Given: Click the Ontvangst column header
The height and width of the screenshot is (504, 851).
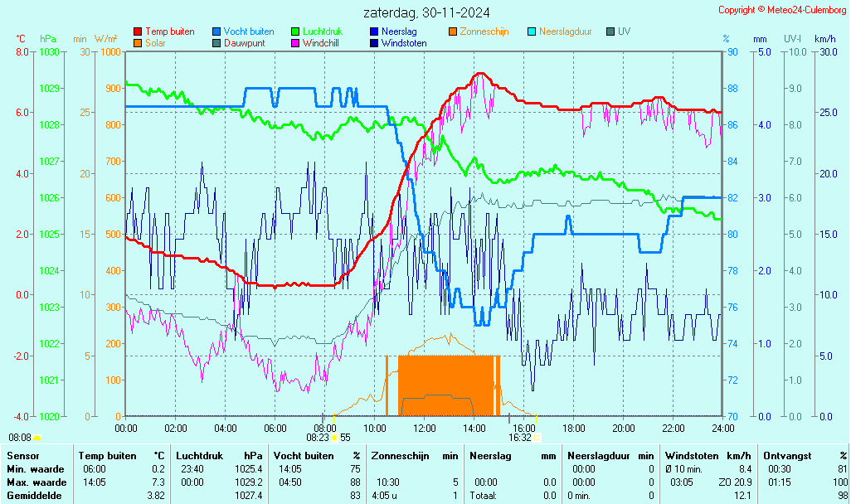Looking at the screenshot, I should (786, 455).
